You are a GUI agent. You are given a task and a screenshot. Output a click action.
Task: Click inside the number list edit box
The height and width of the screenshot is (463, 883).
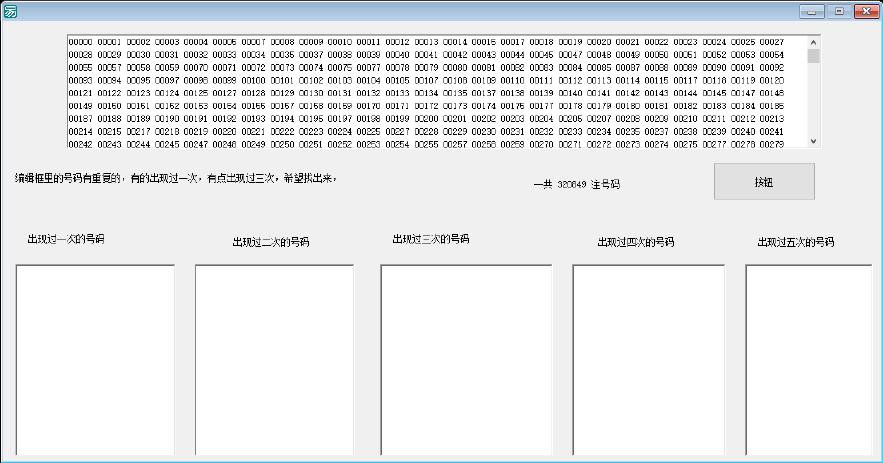tap(438, 92)
